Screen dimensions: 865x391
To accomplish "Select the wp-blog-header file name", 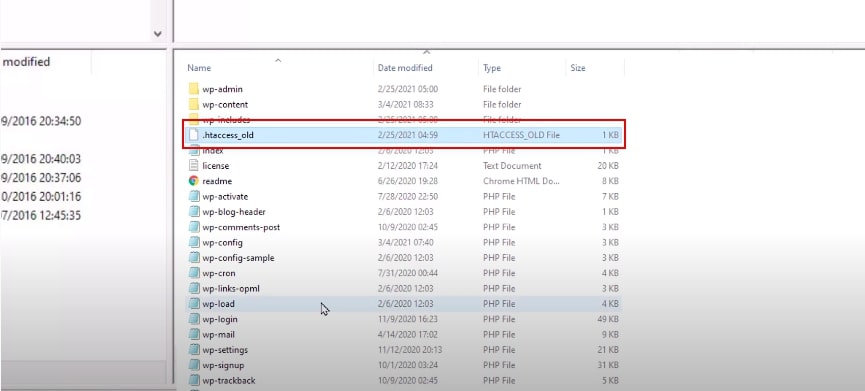I will tap(234, 212).
